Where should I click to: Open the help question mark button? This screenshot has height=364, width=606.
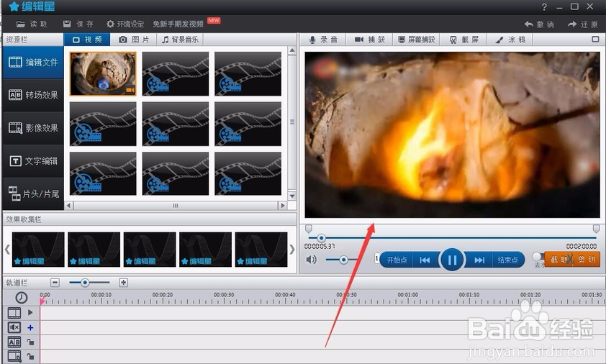coord(544,7)
